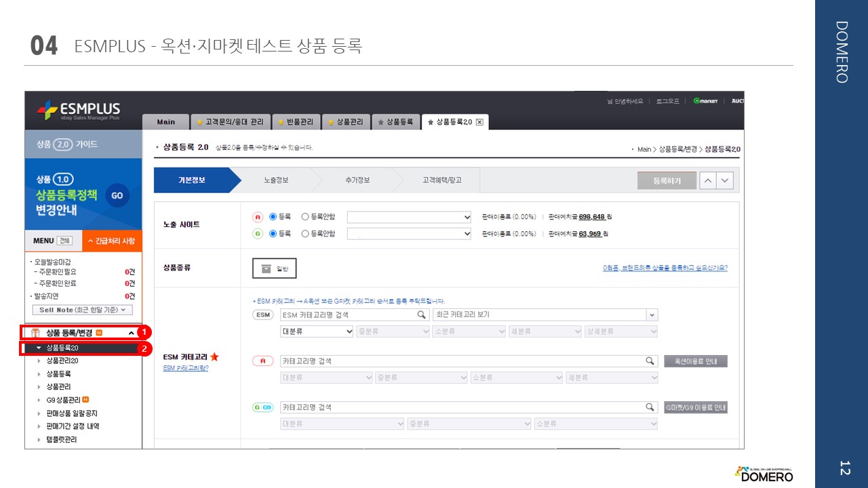Collapse the 상품 등록/변경 menu section
Screen dimensions: 868x488
[x=131, y=333]
